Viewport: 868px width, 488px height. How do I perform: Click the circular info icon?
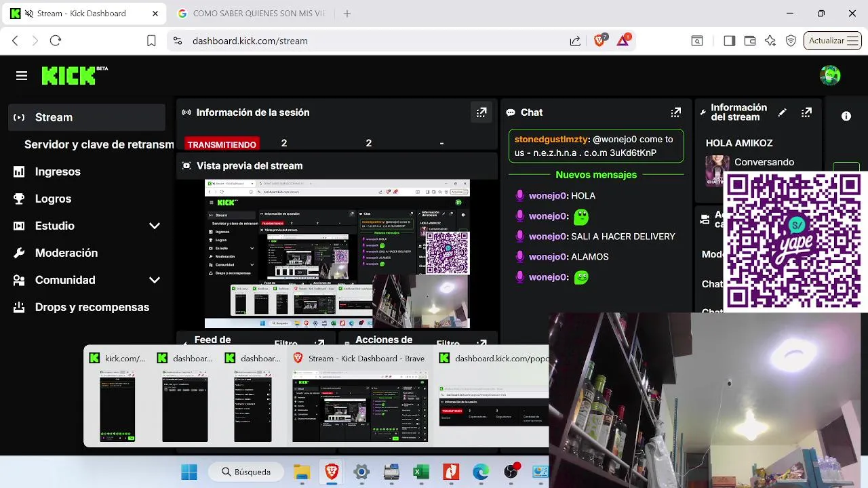846,117
